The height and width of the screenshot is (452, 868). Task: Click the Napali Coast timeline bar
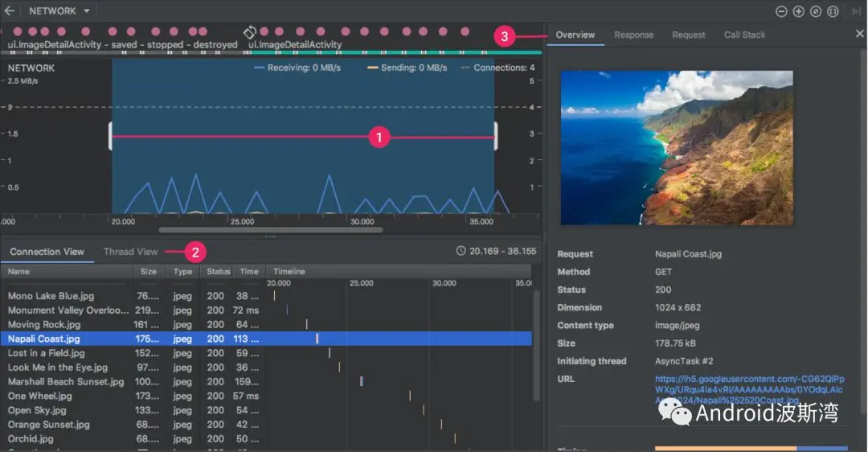(x=317, y=339)
